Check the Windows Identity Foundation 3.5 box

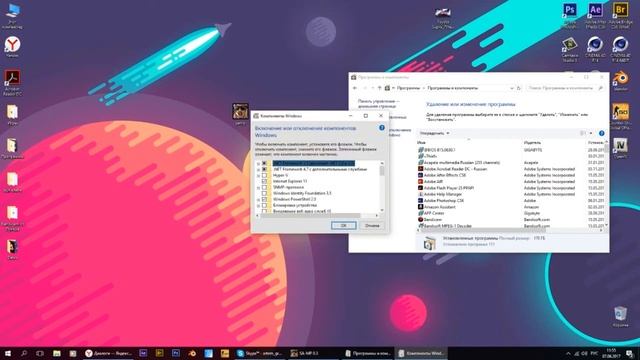[x=264, y=193]
